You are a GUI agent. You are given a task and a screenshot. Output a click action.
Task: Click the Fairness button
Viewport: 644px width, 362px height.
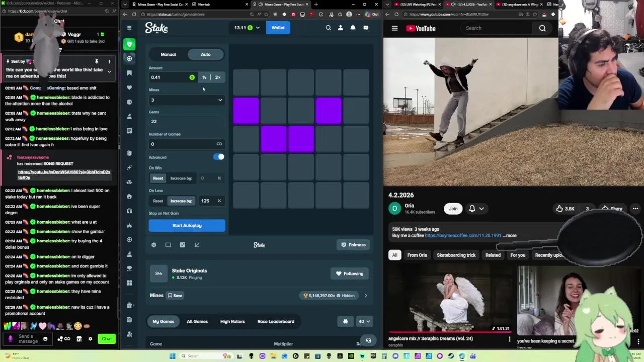[353, 245]
